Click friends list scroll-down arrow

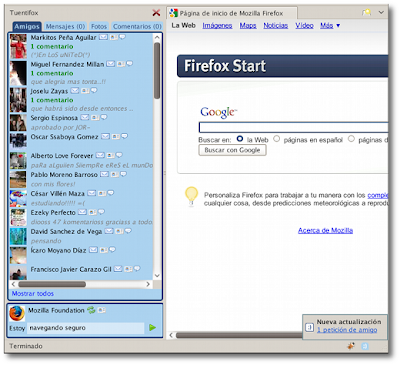157,276
